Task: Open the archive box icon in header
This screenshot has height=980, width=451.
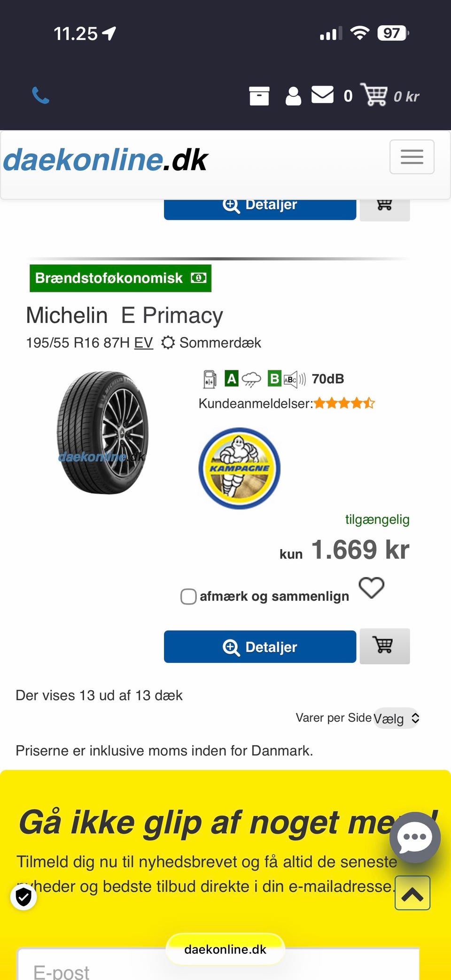Action: point(259,96)
